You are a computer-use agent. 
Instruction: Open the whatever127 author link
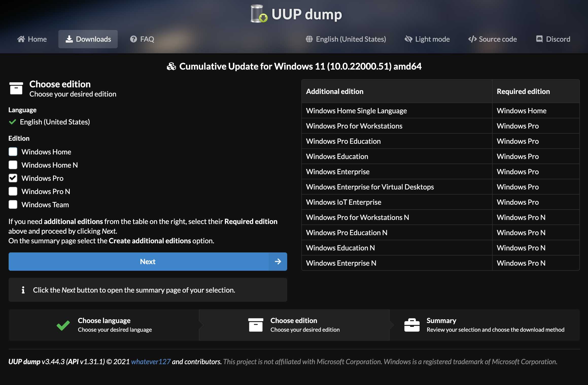pyautogui.click(x=151, y=362)
